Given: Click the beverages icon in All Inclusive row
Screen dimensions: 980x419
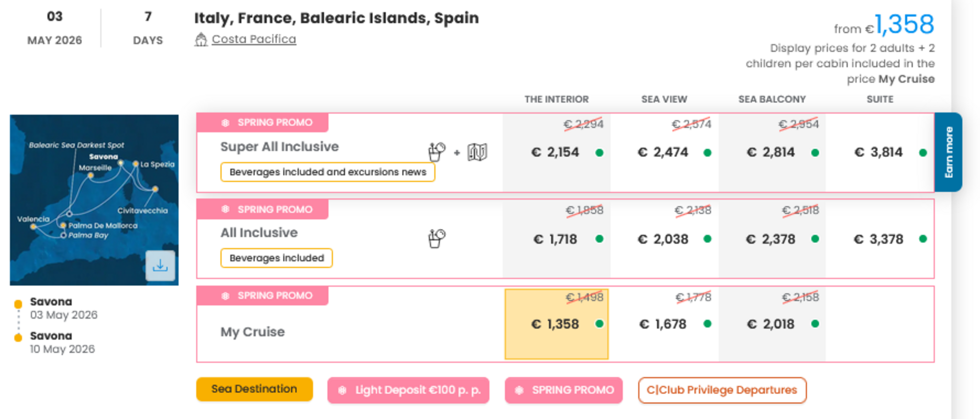Looking at the screenshot, I should (436, 238).
